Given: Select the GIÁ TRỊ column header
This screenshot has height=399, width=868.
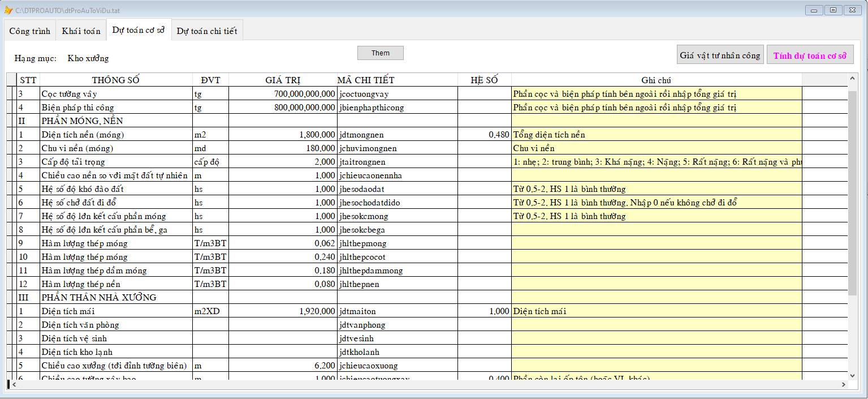Looking at the screenshot, I should click(283, 80).
